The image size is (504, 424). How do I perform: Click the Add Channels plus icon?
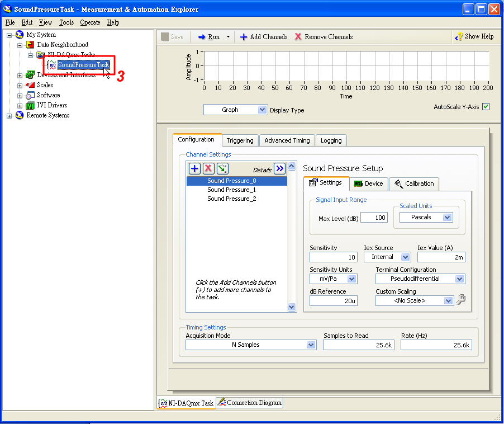(244, 37)
